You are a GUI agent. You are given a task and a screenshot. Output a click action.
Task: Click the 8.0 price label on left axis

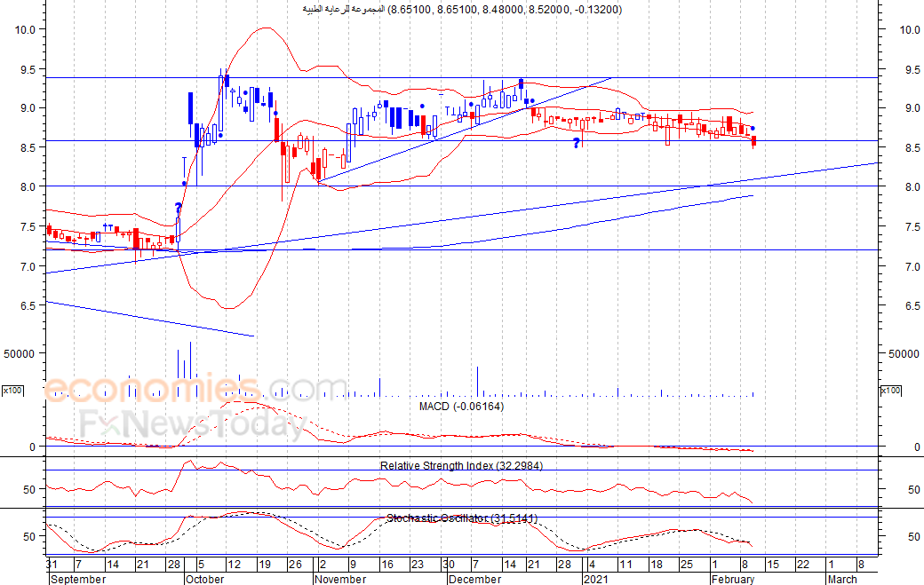tap(28, 186)
